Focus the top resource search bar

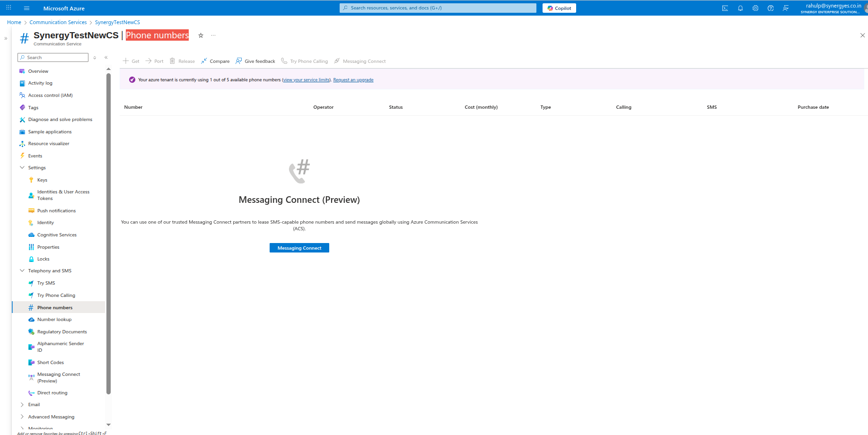(438, 8)
